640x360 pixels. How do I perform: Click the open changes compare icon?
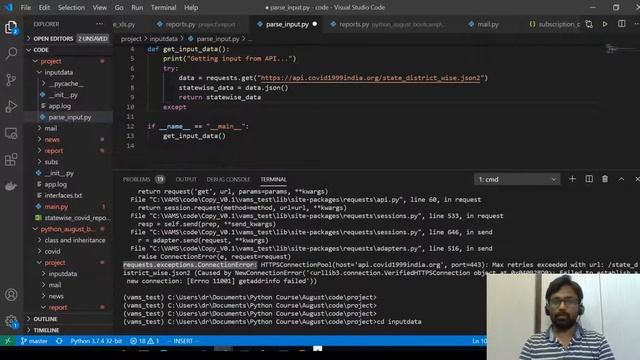click(x=589, y=24)
